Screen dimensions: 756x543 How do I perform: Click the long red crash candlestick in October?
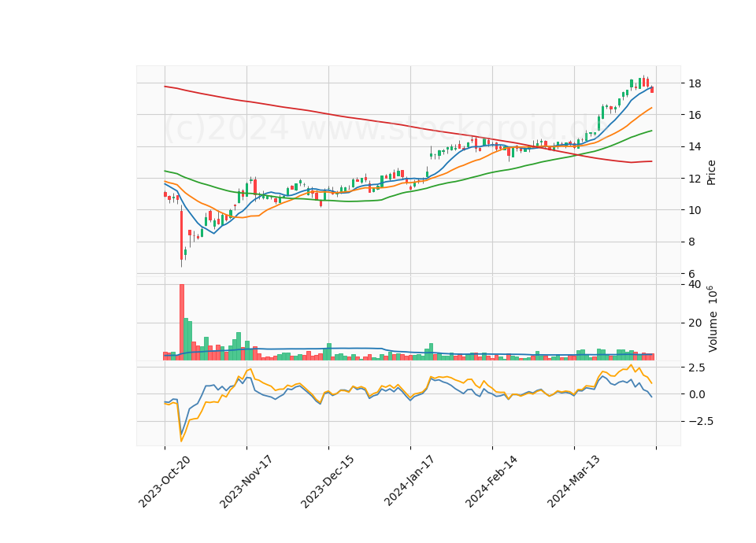tap(182, 235)
